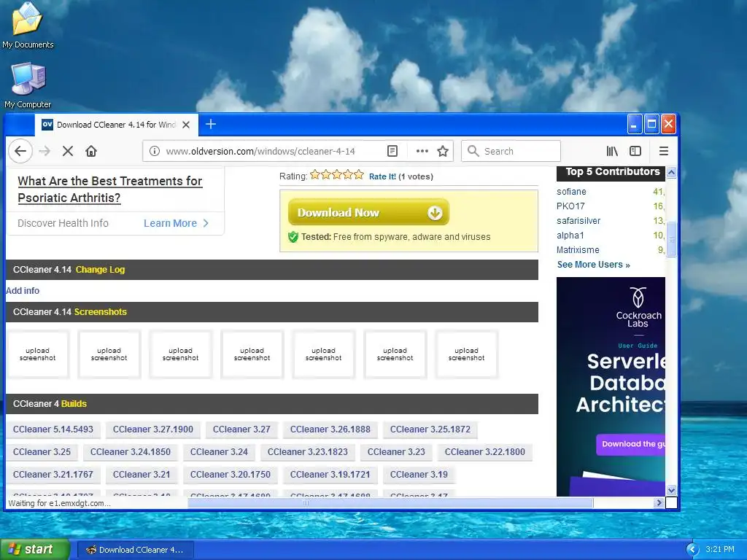Click the Rate It! link
The width and height of the screenshot is (747, 560).
click(x=382, y=176)
